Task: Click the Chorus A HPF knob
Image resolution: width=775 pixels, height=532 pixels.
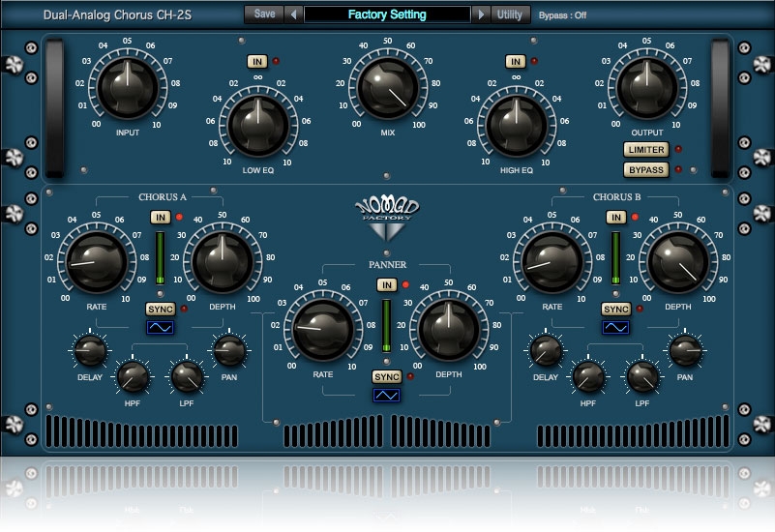Action: [132, 375]
